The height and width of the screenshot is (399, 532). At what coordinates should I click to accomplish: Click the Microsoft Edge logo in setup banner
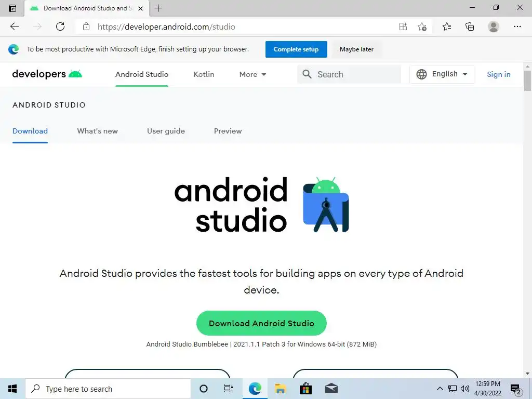[x=14, y=49]
